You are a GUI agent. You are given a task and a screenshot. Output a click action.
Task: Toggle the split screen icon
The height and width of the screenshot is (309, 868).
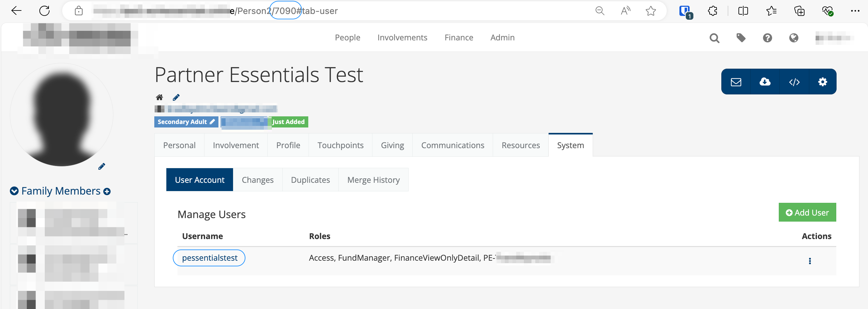pos(743,11)
